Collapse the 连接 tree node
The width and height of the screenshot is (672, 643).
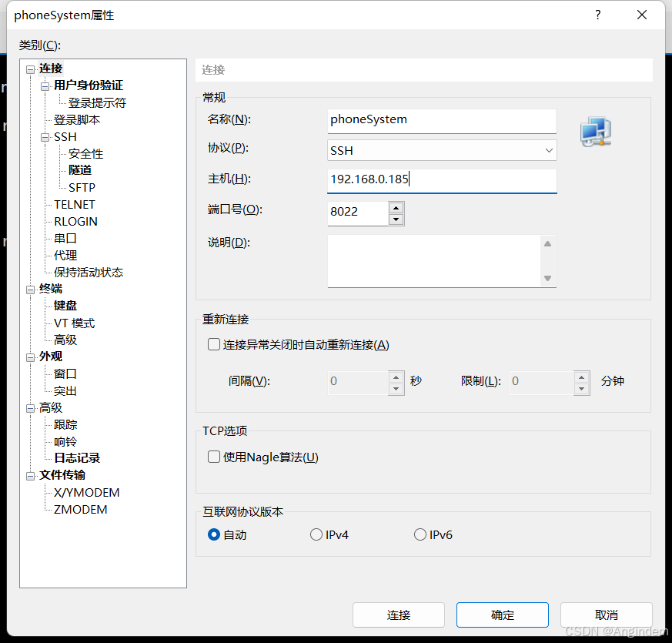31,69
